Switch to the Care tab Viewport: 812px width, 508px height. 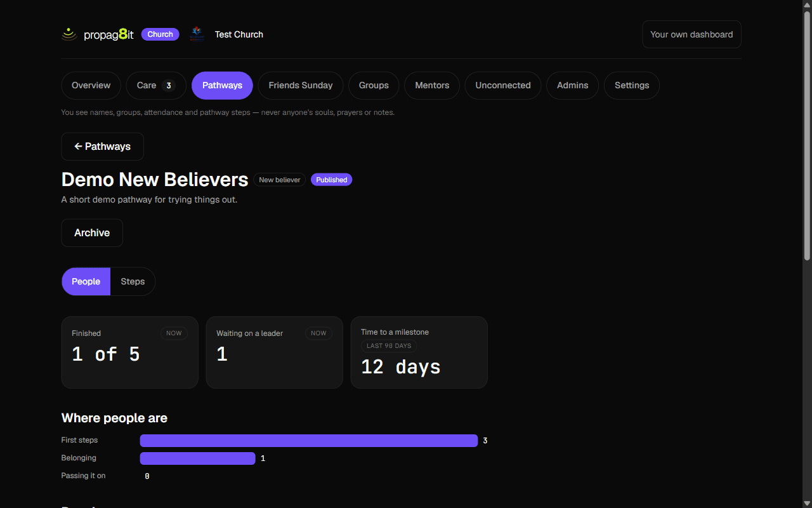pos(156,86)
